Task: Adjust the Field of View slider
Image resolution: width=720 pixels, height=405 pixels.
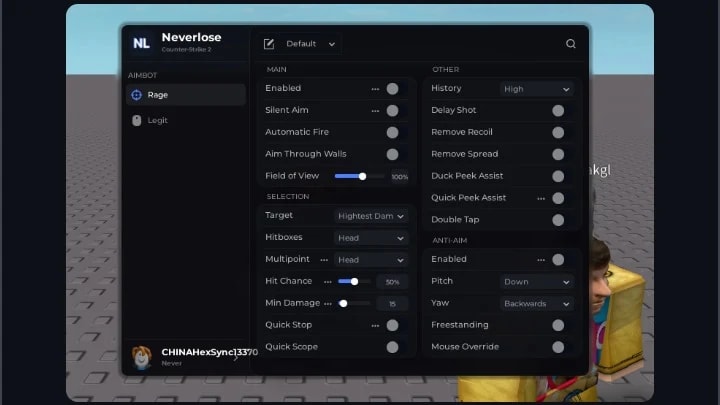Action: click(x=359, y=176)
